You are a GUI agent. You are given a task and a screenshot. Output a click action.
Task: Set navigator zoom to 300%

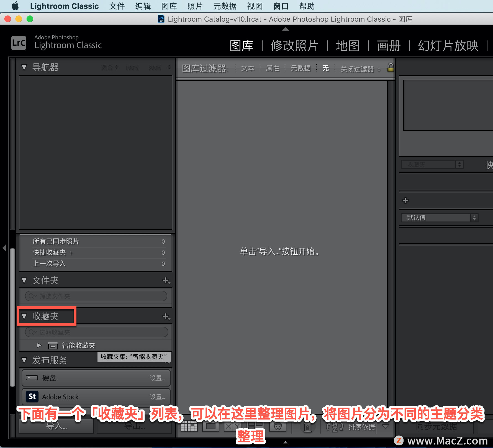click(155, 68)
